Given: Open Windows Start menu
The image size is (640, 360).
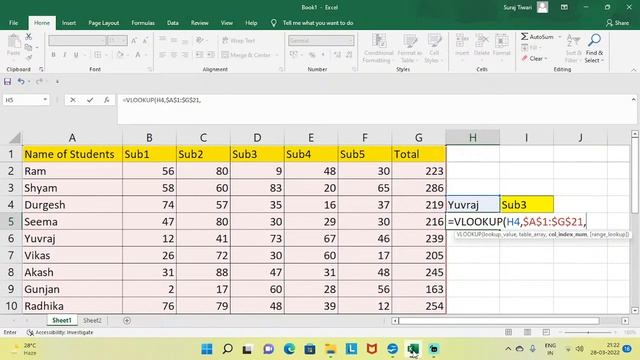Looking at the screenshot, I should coord(207,349).
